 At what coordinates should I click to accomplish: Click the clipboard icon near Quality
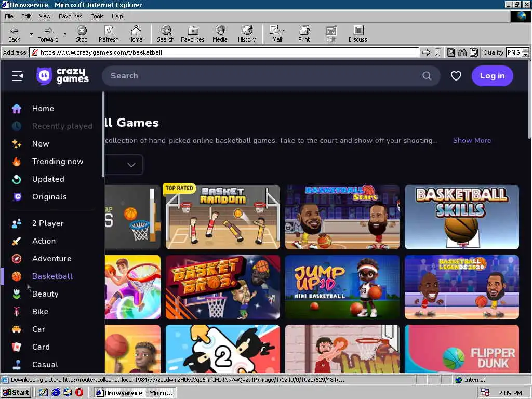[x=474, y=52]
